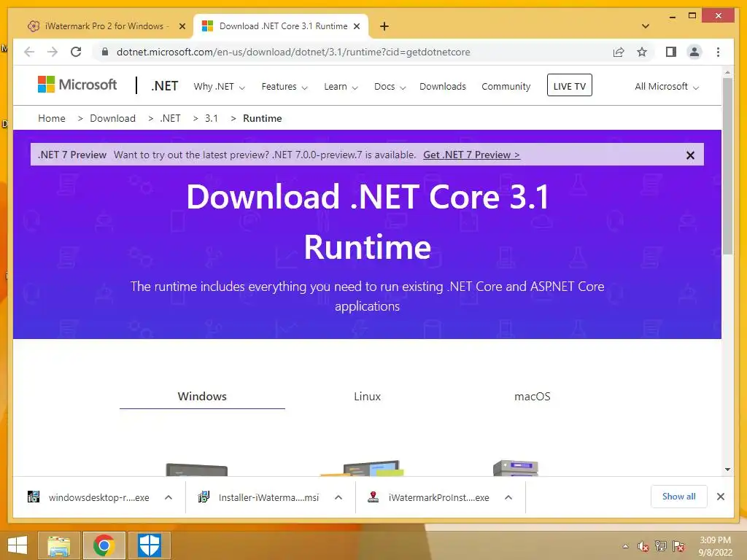Viewport: 747px width, 560px height.
Task: Click Show all downloads
Action: pos(678,497)
